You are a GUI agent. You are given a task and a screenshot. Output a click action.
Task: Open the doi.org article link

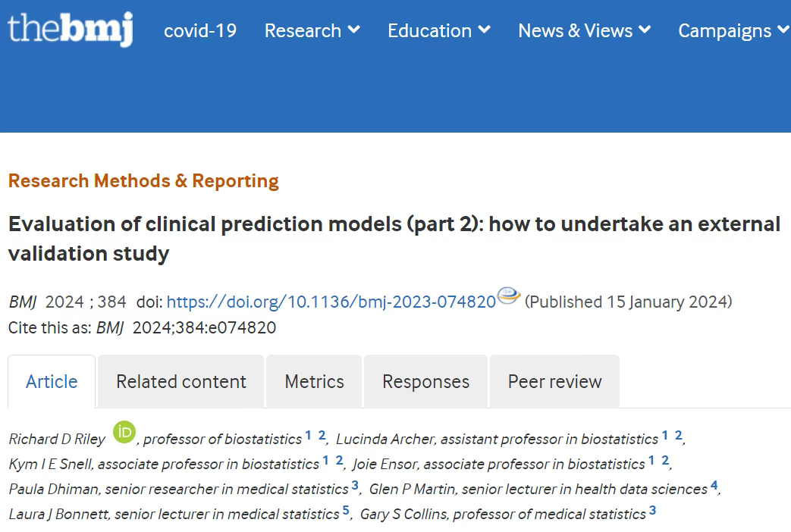coord(331,302)
